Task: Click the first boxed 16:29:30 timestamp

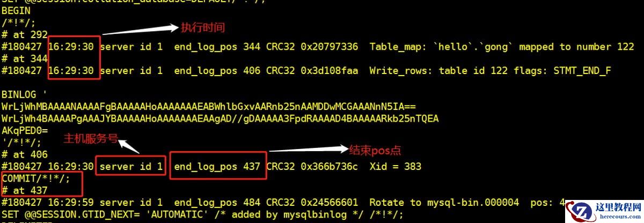Action: tap(71, 47)
